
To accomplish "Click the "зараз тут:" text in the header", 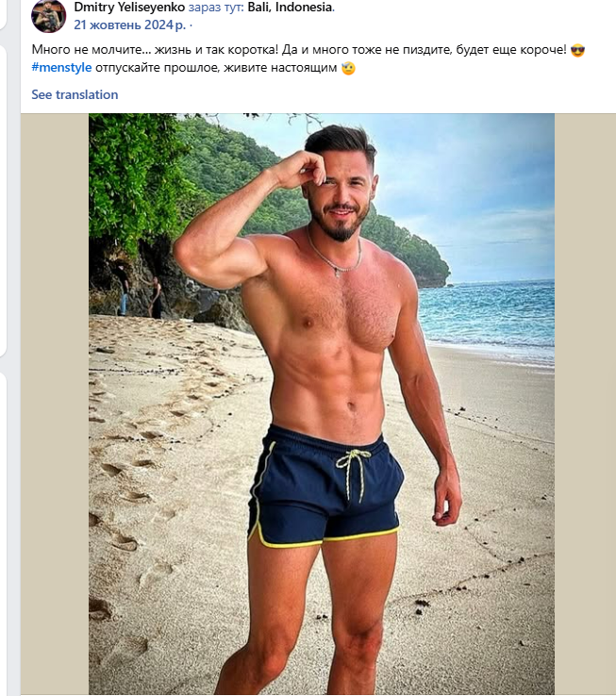I will (x=216, y=8).
